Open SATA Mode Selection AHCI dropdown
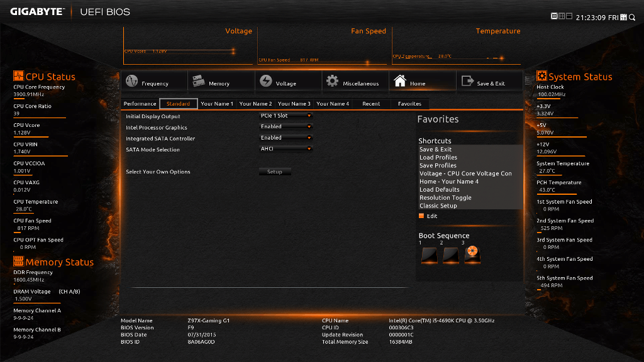644x362 pixels. [286, 149]
